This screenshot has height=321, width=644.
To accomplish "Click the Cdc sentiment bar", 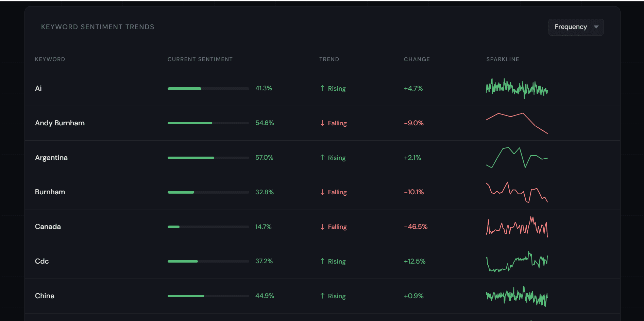I will pyautogui.click(x=208, y=262).
